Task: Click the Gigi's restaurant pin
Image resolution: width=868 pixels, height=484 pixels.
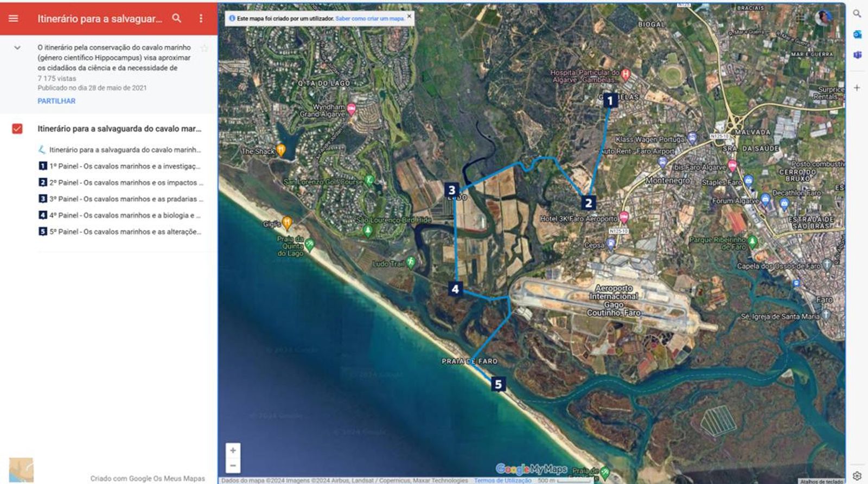Action: [x=287, y=222]
